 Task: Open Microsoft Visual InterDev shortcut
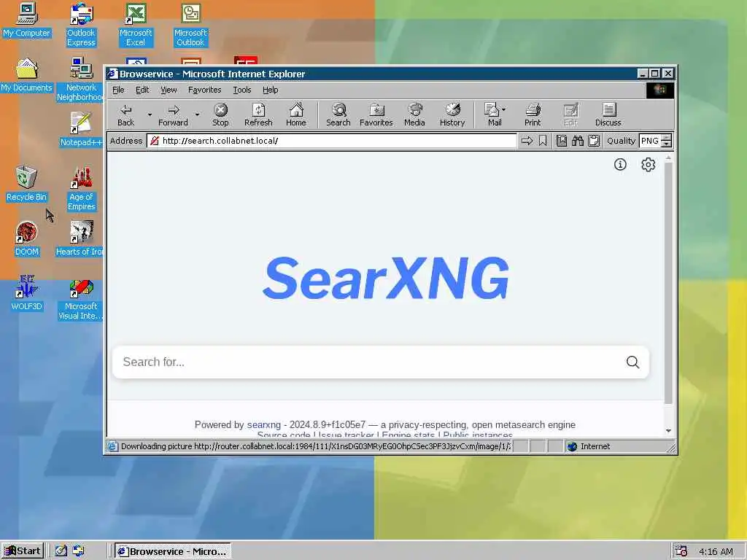80,298
